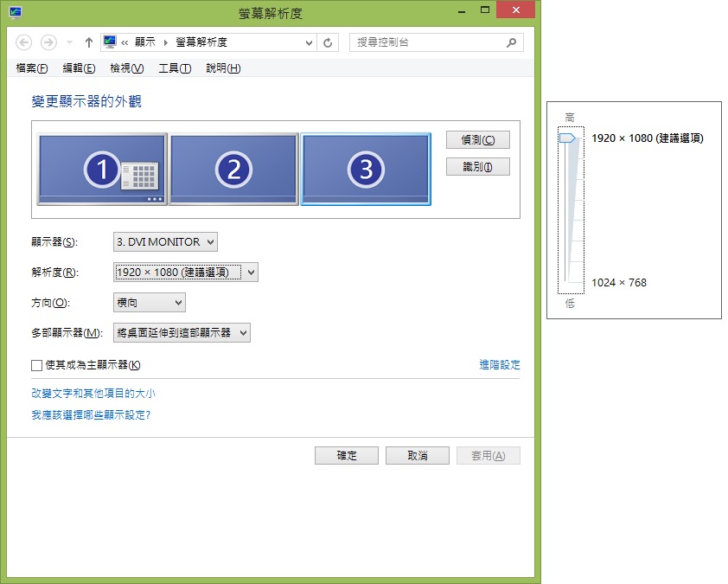The height and width of the screenshot is (584, 728).
Task: Expand the 多部顯示器 dropdown
Action: (x=182, y=333)
